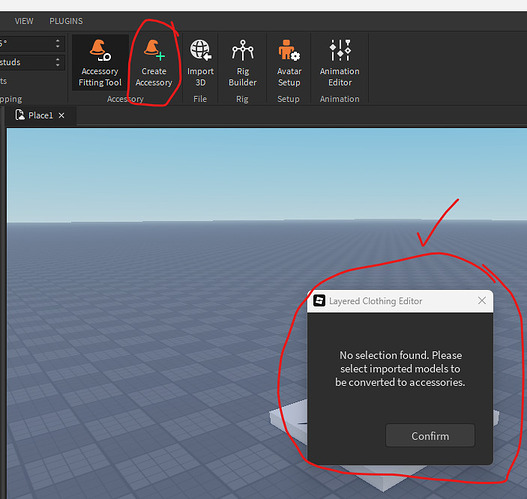Select the Place1 document tab
This screenshot has width=527, height=499.
click(40, 116)
